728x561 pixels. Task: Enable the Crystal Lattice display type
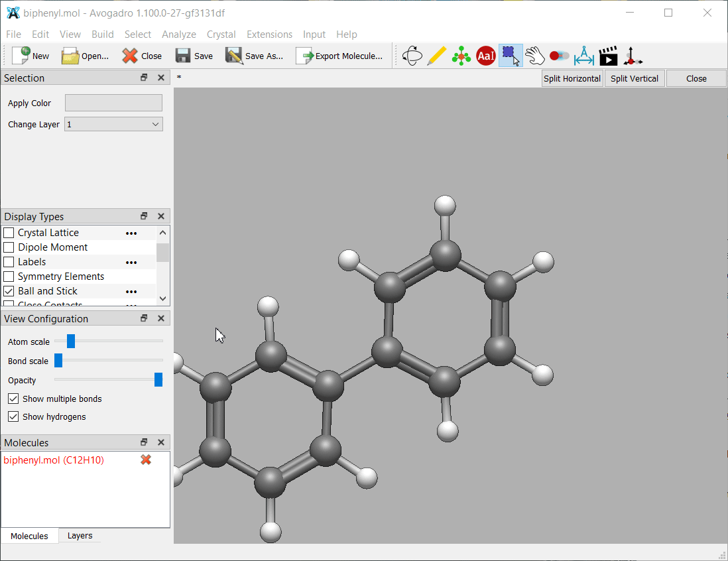pyautogui.click(x=9, y=233)
